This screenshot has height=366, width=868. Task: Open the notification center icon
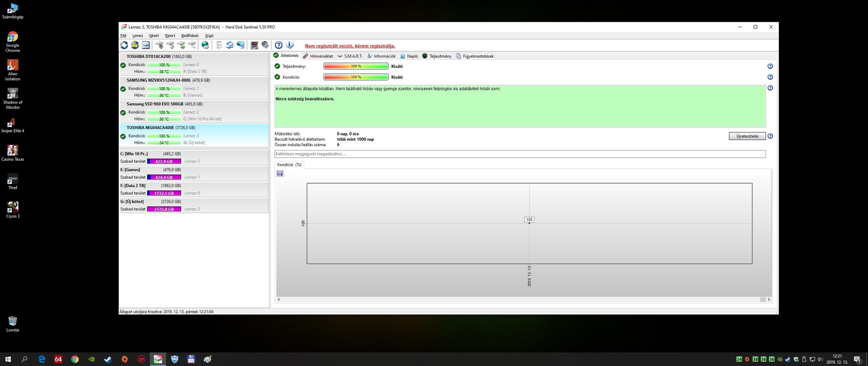[857, 359]
